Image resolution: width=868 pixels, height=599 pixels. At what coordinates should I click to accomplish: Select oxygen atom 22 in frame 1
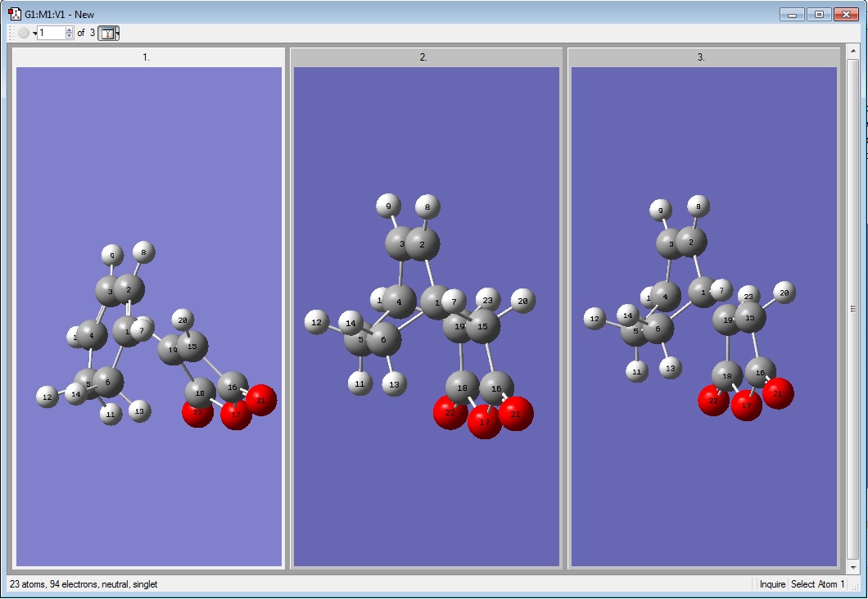(197, 412)
